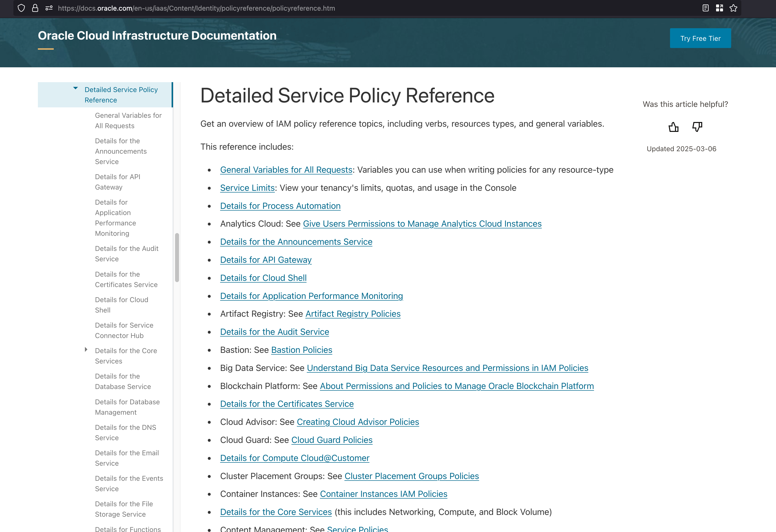Image resolution: width=776 pixels, height=532 pixels.
Task: Open Details for the Core Services sidebar item
Action: click(x=126, y=356)
